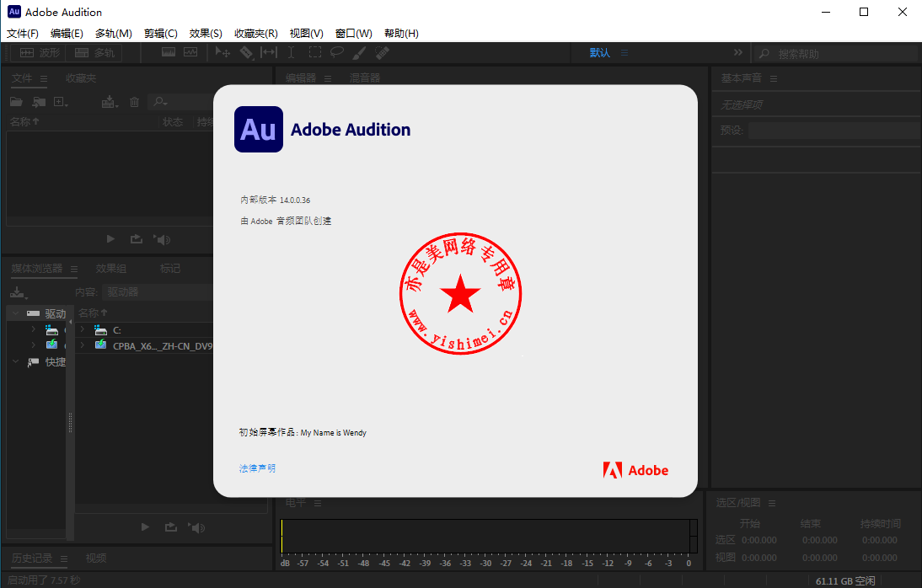Select the Move tool

point(222,52)
